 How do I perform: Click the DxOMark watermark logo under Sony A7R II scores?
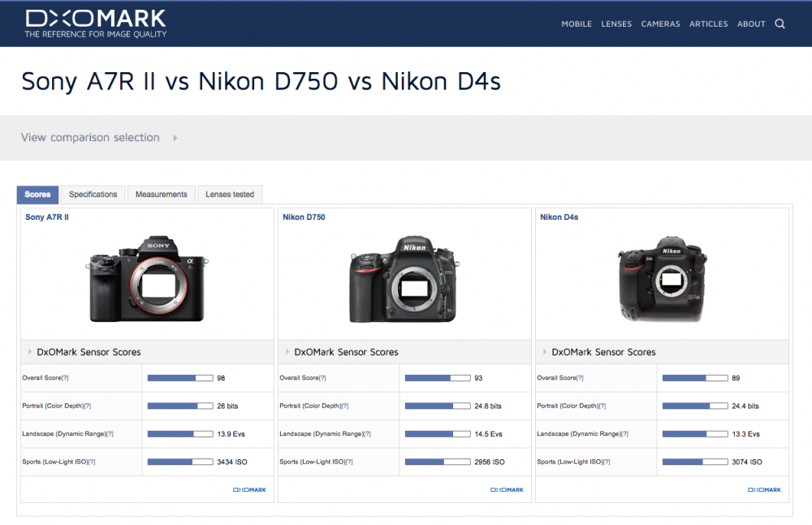pyautogui.click(x=249, y=490)
